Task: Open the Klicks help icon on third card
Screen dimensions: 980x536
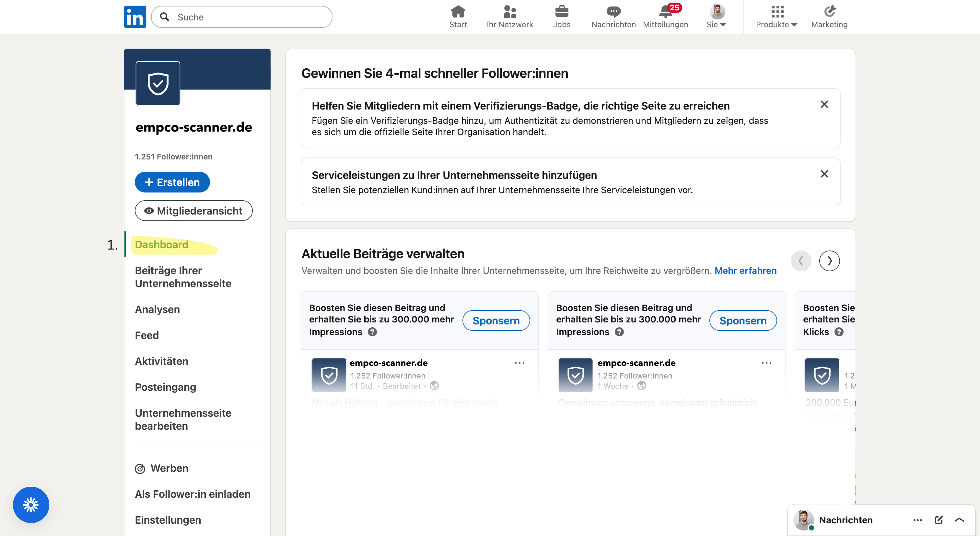Action: coord(838,332)
